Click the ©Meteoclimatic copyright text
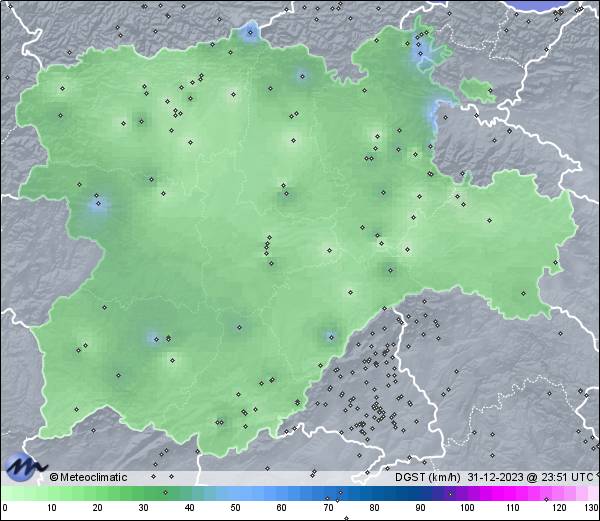 88,477
